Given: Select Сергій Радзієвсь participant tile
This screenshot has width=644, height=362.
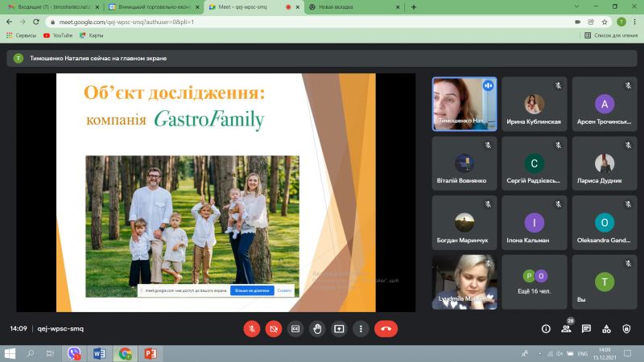Looking at the screenshot, I should (535, 163).
